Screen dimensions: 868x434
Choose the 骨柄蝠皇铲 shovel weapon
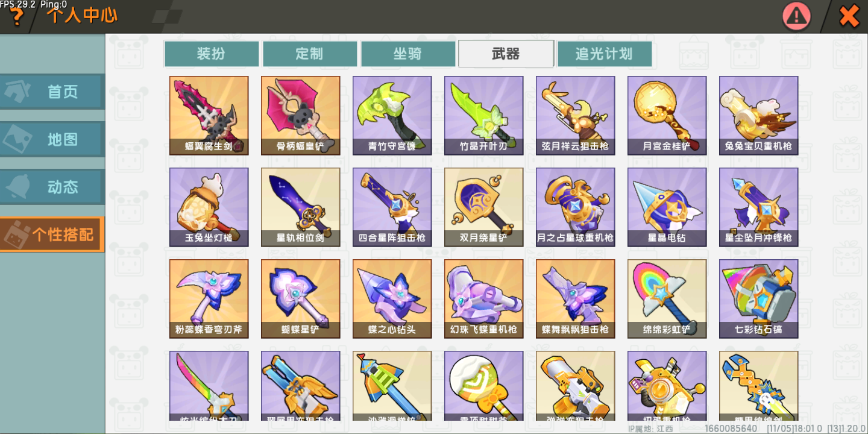coord(300,116)
